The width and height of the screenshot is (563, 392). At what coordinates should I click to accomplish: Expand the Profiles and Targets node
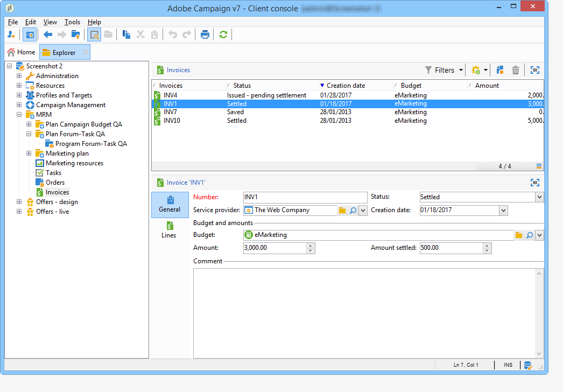19,95
